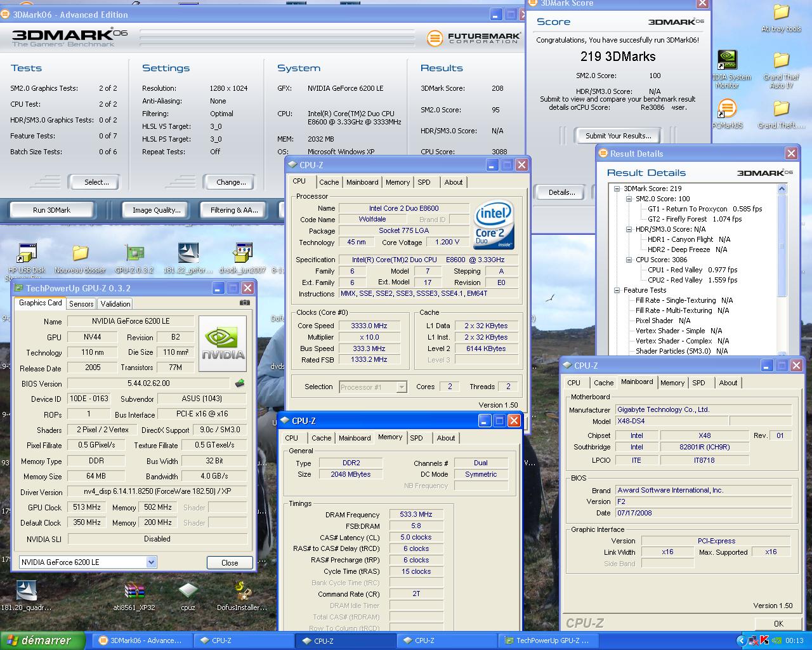Image resolution: width=812 pixels, height=650 pixels.
Task: Select the 181.22_gefor installer desktop icon
Action: 188,259
